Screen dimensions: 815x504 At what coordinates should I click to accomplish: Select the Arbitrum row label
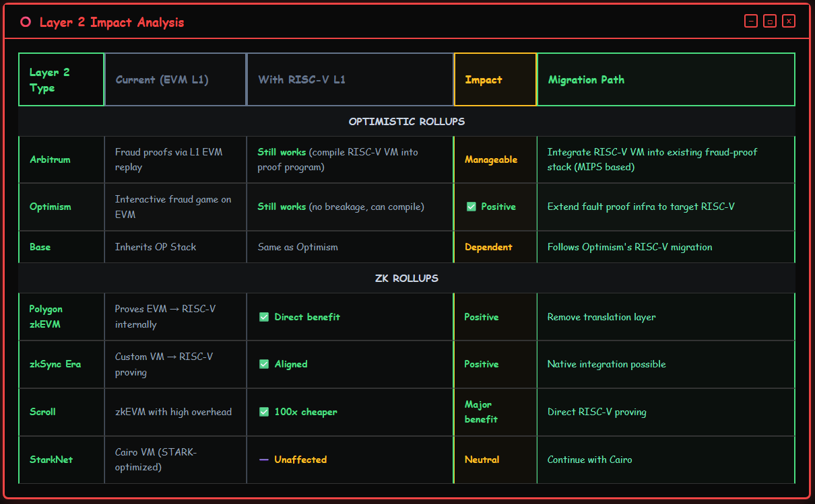[x=50, y=159]
